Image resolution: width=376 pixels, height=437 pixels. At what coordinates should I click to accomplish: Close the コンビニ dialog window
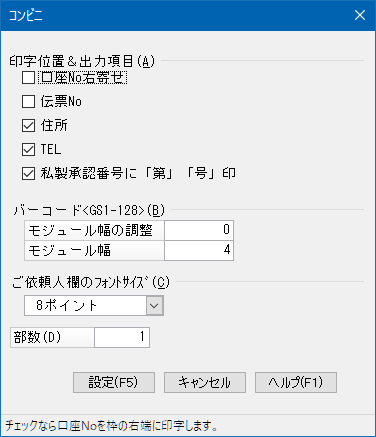tap(360, 15)
